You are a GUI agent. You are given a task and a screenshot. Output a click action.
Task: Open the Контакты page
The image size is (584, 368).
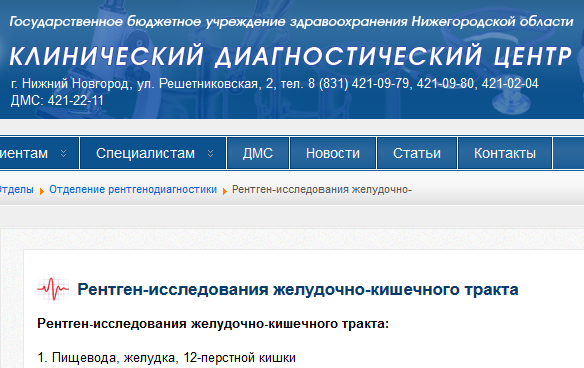coord(505,153)
